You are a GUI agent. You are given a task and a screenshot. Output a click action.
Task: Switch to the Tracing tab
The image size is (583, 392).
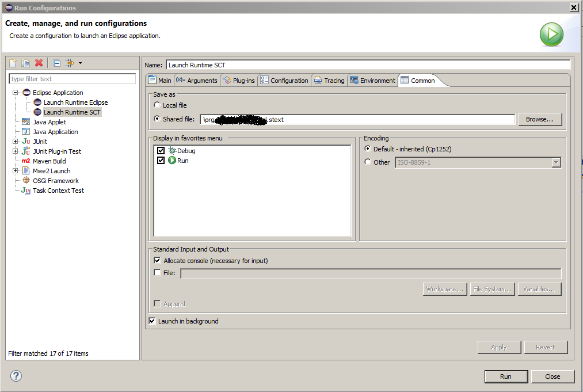pos(329,81)
